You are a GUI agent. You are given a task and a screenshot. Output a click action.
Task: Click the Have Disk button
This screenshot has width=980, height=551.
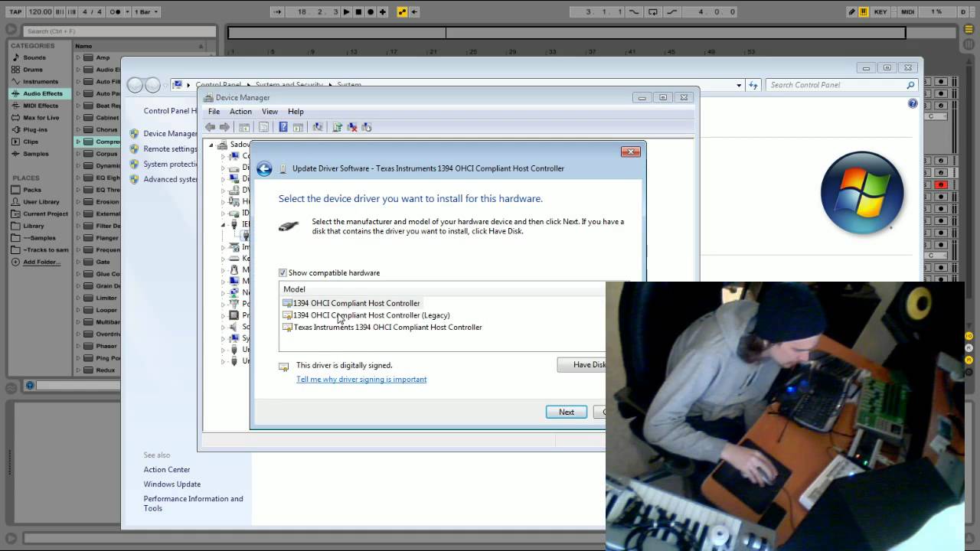[x=582, y=365]
